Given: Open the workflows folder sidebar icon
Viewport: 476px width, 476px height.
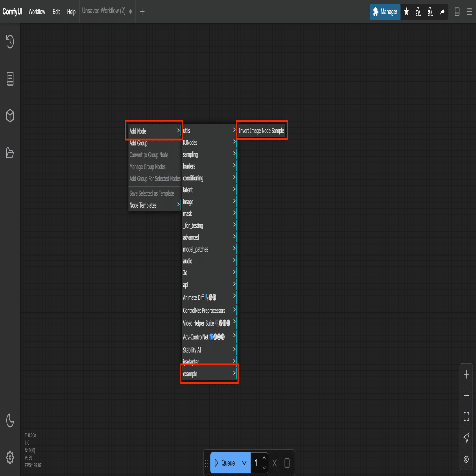Looking at the screenshot, I should pos(10,153).
